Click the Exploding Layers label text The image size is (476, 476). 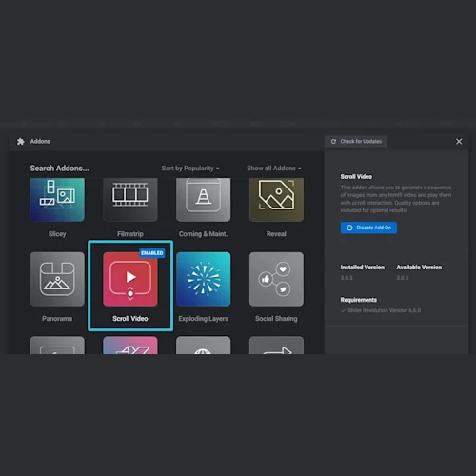click(203, 319)
